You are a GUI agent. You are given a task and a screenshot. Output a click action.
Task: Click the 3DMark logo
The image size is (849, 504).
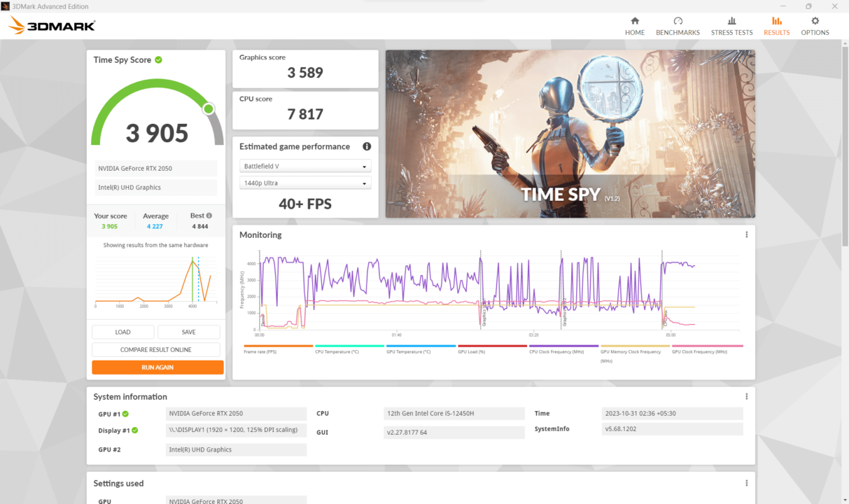click(52, 27)
